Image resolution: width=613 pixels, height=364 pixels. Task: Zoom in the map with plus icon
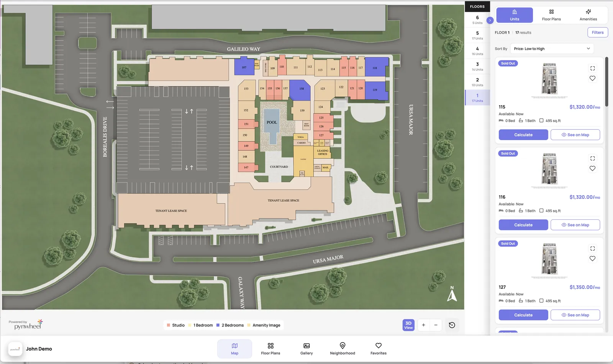pos(423,325)
